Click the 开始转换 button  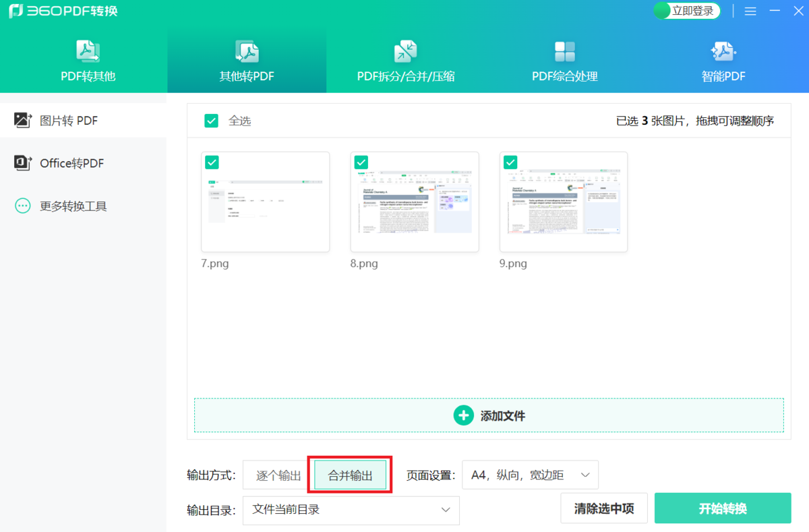[723, 508]
